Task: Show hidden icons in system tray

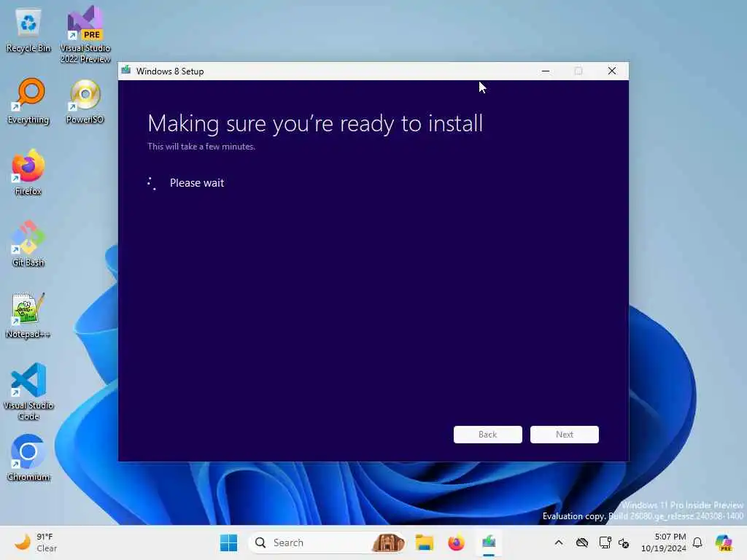Action: point(559,542)
